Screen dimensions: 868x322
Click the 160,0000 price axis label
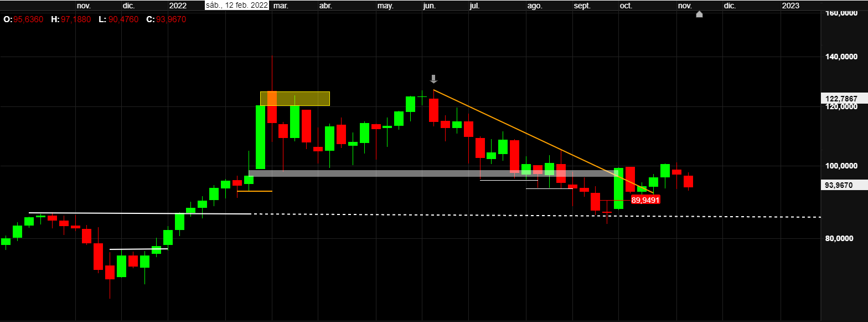coord(841,13)
